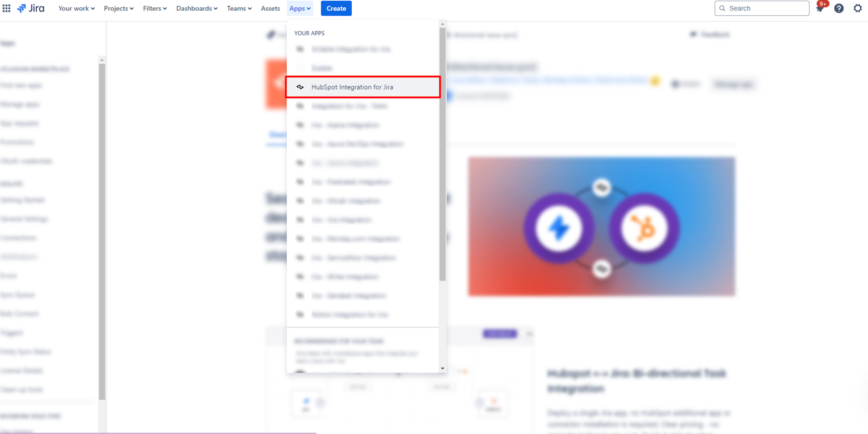868x434 pixels.
Task: Focus the Search field
Action: tap(761, 8)
